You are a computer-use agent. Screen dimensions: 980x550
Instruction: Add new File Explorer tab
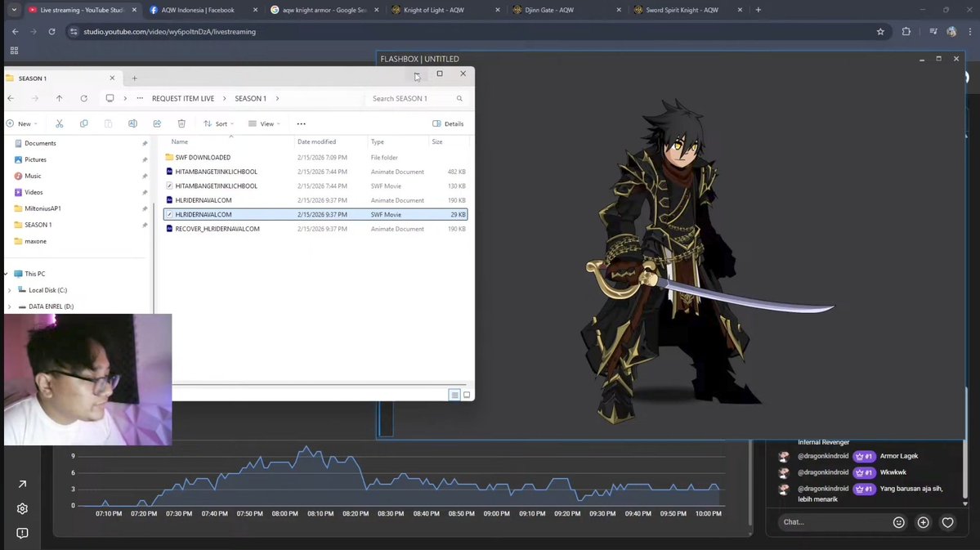[x=134, y=78]
